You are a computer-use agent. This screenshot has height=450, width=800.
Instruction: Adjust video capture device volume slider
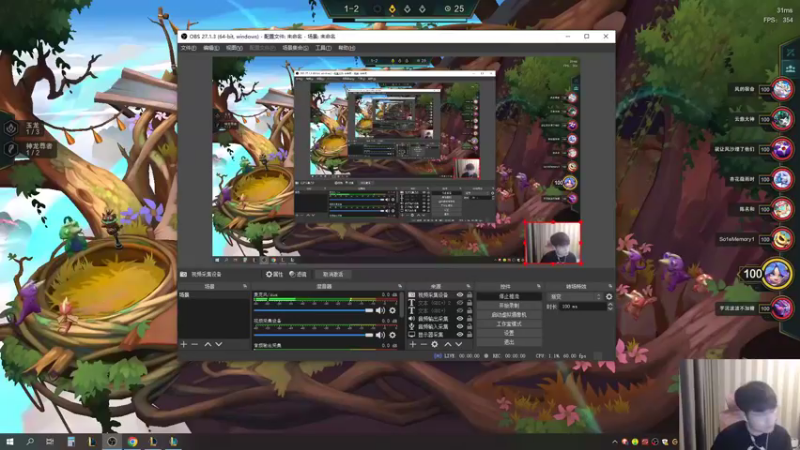point(313,335)
